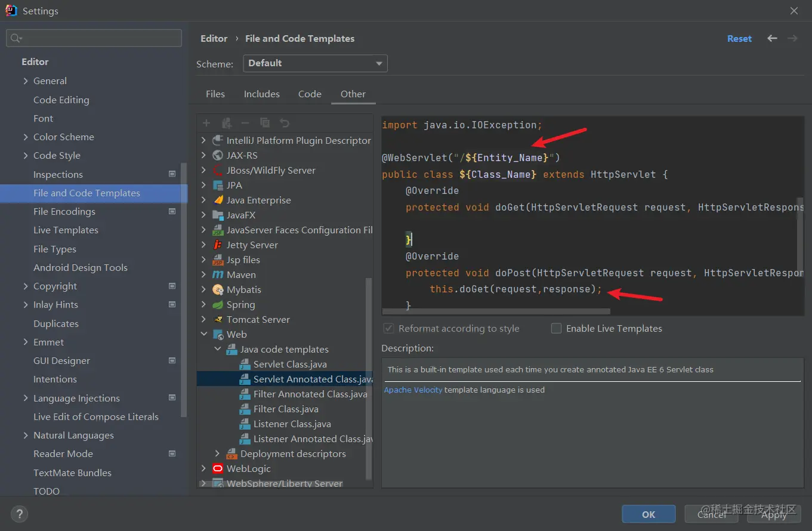
Task: Open the Apache Velocity link
Action: (x=413, y=390)
